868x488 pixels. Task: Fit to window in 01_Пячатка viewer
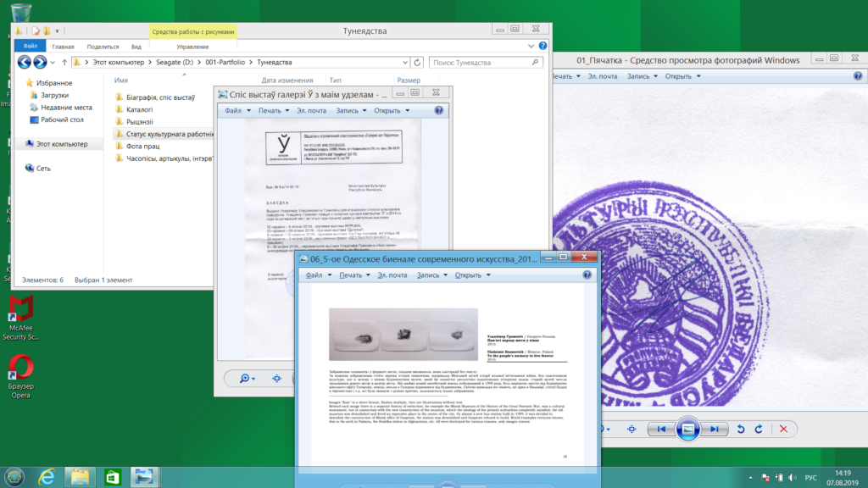point(632,429)
